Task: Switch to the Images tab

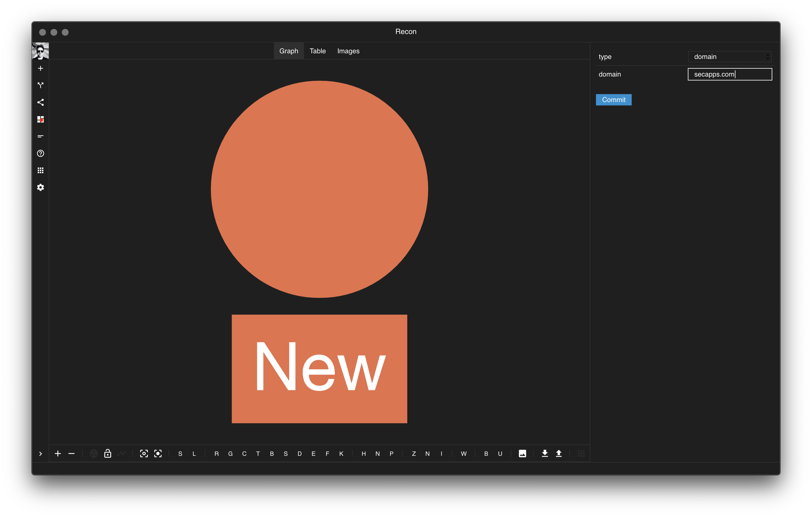Action: click(x=348, y=51)
